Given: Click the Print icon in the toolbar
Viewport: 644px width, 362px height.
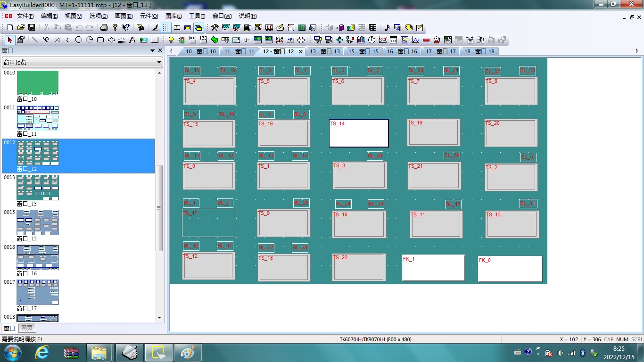Looking at the screenshot, I should pyautogui.click(x=104, y=28).
